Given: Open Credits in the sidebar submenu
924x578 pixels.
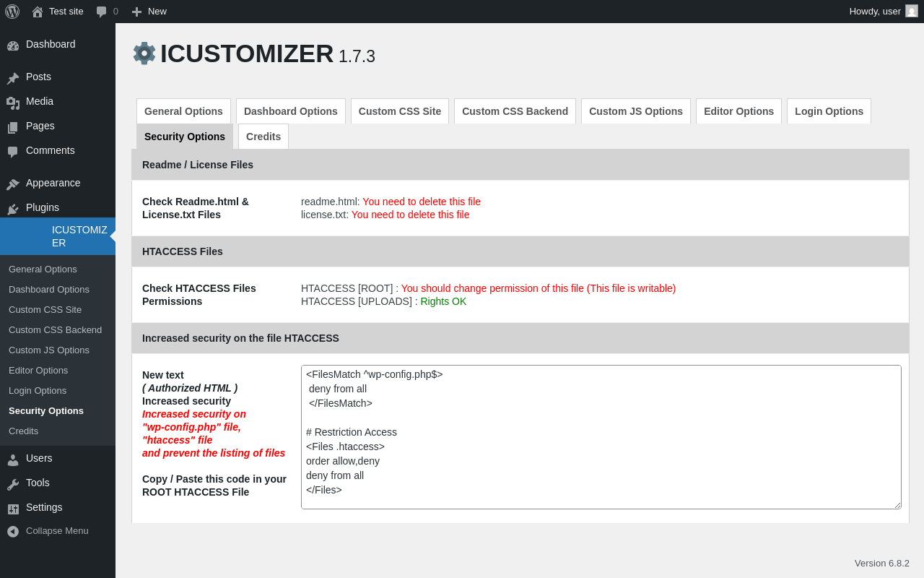Looking at the screenshot, I should [x=23, y=431].
